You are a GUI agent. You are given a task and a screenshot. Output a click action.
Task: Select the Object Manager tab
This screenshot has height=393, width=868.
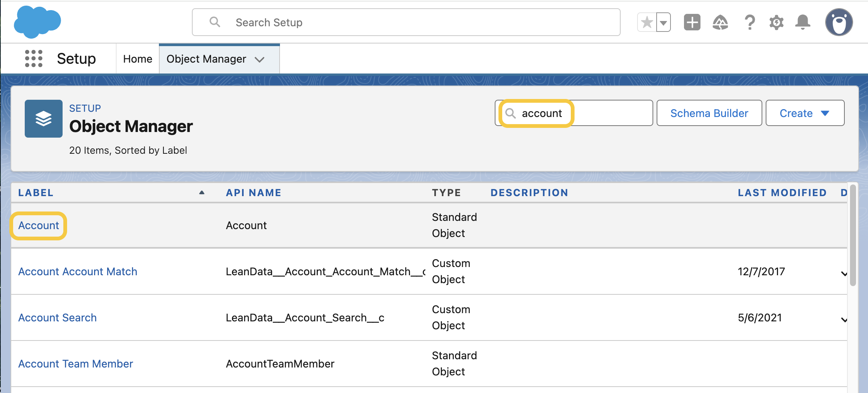[x=206, y=59]
